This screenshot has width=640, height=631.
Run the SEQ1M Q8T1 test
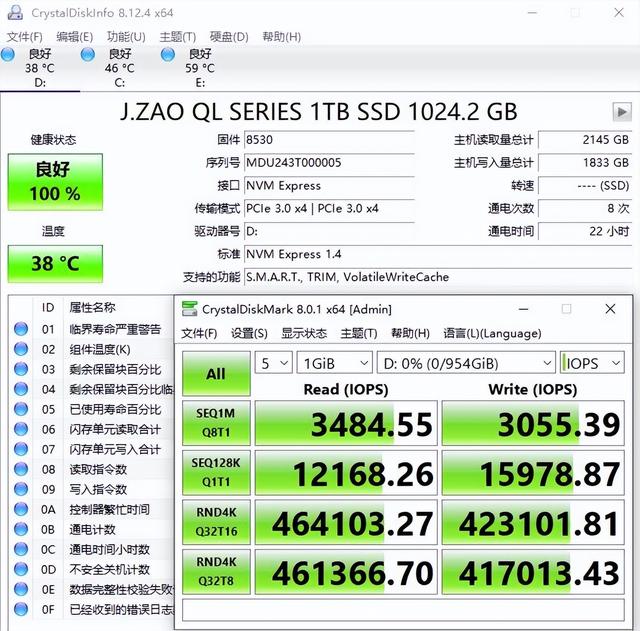tap(216, 423)
